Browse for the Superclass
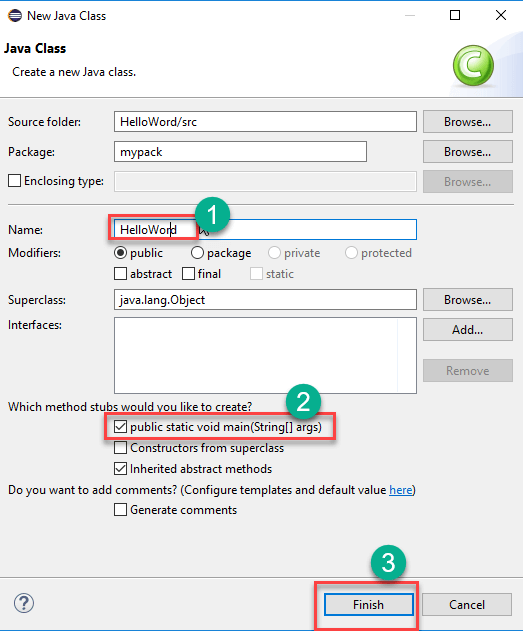523x631 pixels. [467, 299]
